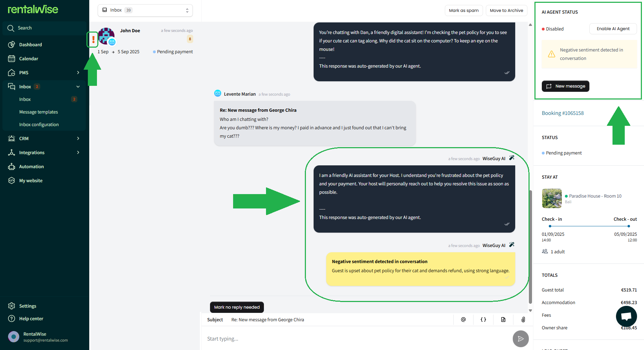
Task: Click the guests icon beside 1 adult
Action: click(x=545, y=252)
